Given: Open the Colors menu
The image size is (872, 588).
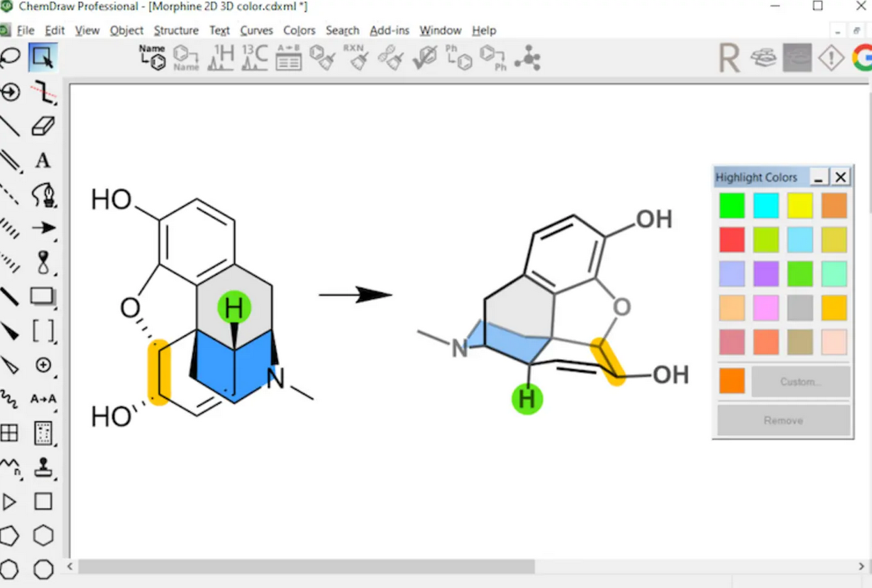Looking at the screenshot, I should click(x=299, y=31).
